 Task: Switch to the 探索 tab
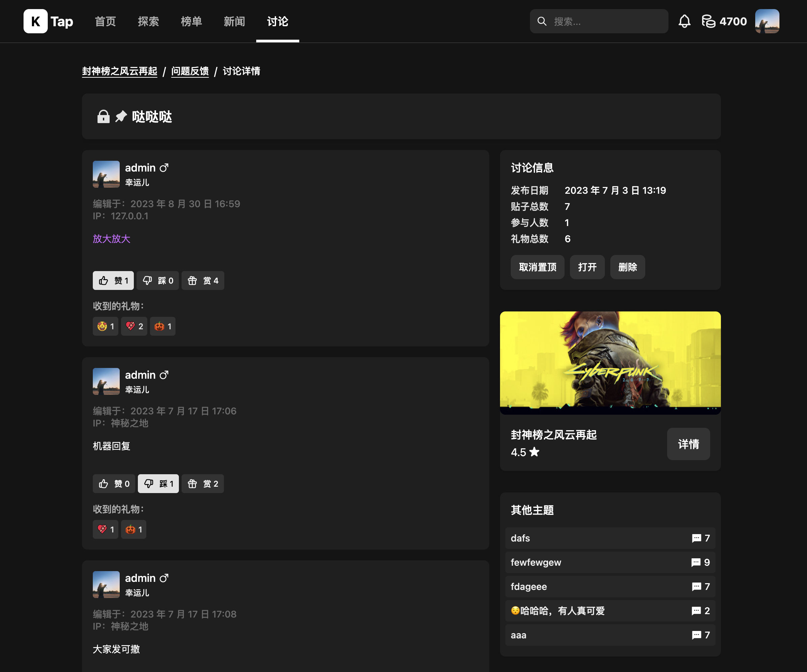coord(148,22)
